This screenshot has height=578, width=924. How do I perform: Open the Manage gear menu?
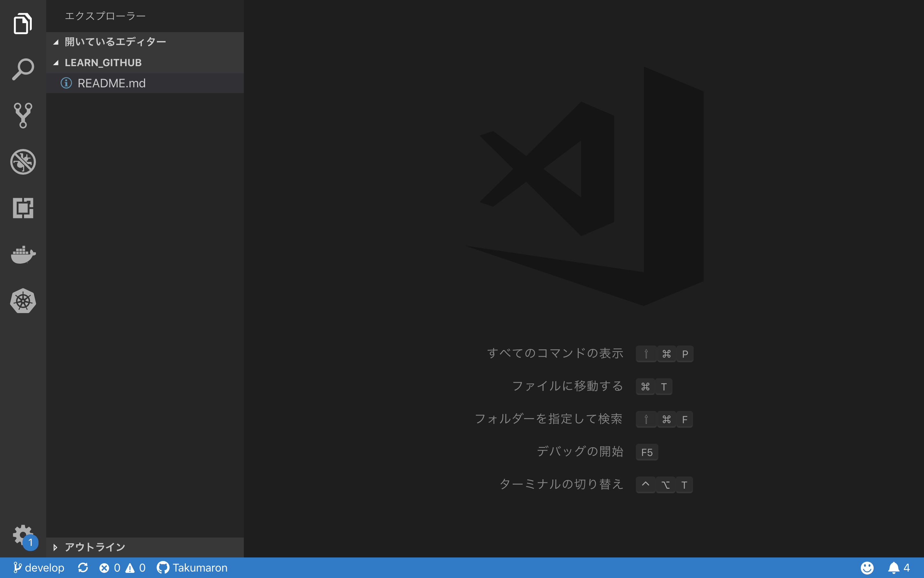click(23, 534)
